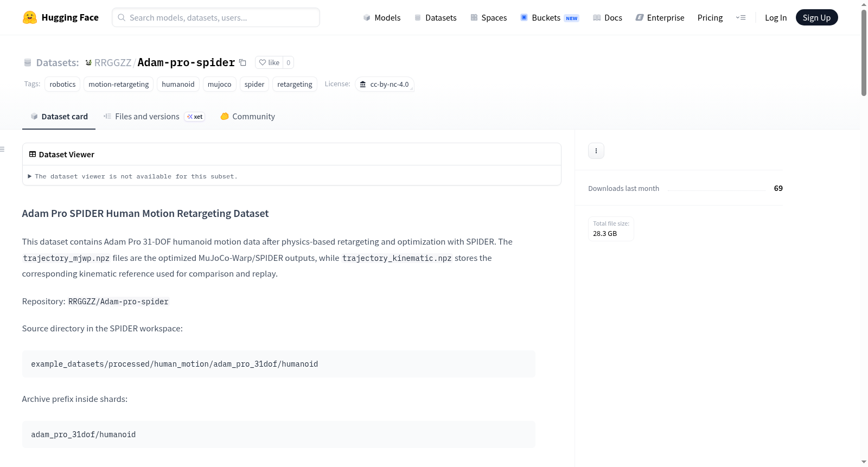This screenshot has height=467, width=868.
Task: Click the Dataset Viewer table icon
Action: (x=33, y=154)
